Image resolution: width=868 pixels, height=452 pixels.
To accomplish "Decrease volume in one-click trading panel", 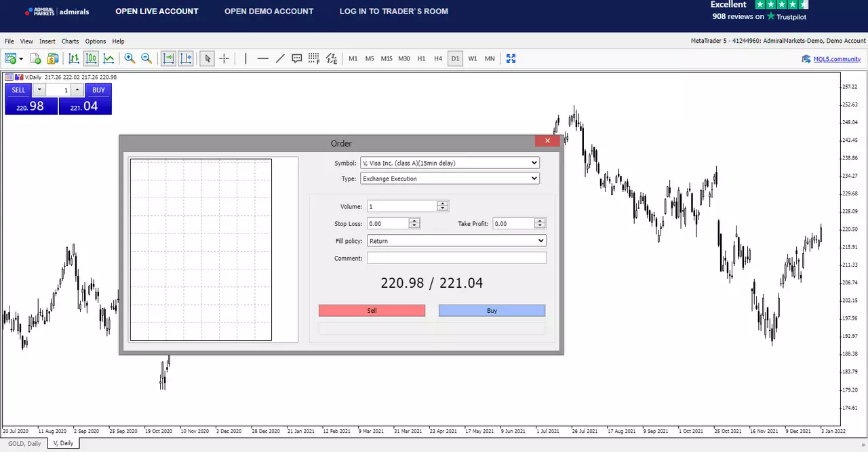I will tap(39, 90).
